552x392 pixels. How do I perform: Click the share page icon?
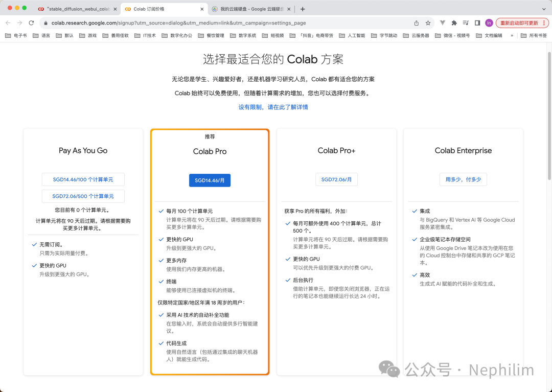pyautogui.click(x=417, y=23)
